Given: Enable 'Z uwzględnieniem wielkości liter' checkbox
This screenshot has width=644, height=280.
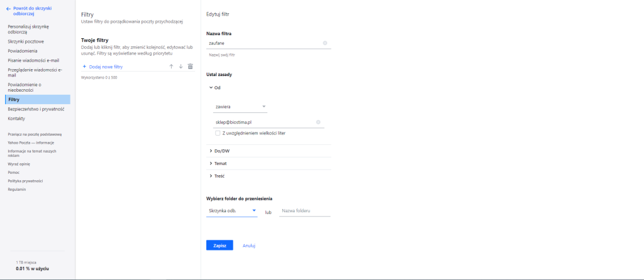Looking at the screenshot, I should click(218, 133).
